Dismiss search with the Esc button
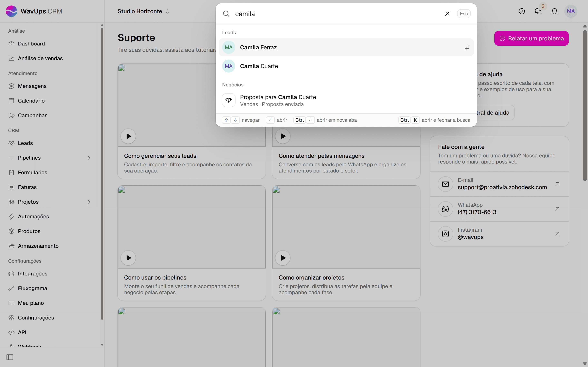This screenshot has height=367, width=588. [464, 14]
